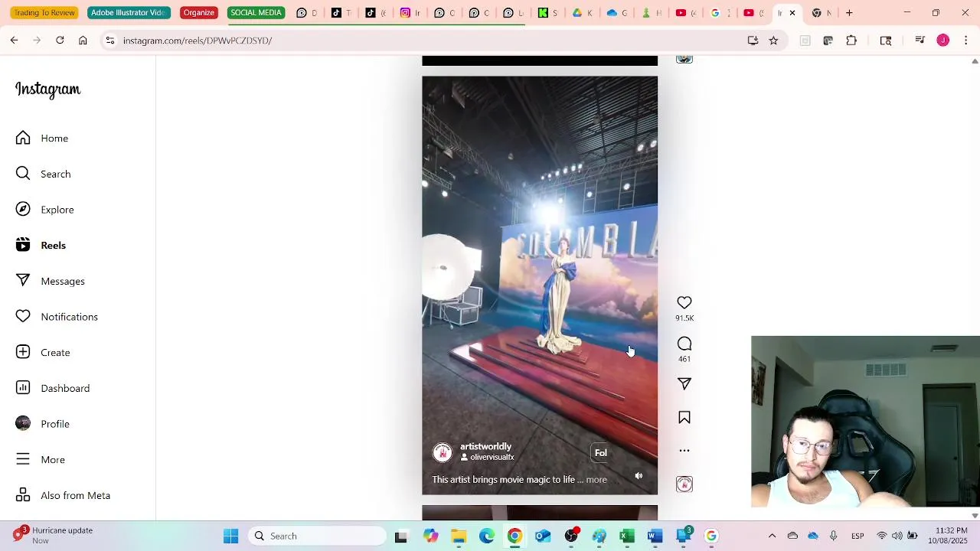Open the Copilot taskbar icon
Screen dimensions: 980x551
click(430, 536)
